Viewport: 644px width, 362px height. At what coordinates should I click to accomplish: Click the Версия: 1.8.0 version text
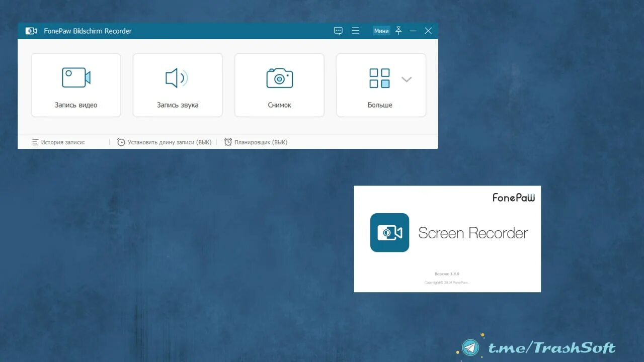(447, 274)
